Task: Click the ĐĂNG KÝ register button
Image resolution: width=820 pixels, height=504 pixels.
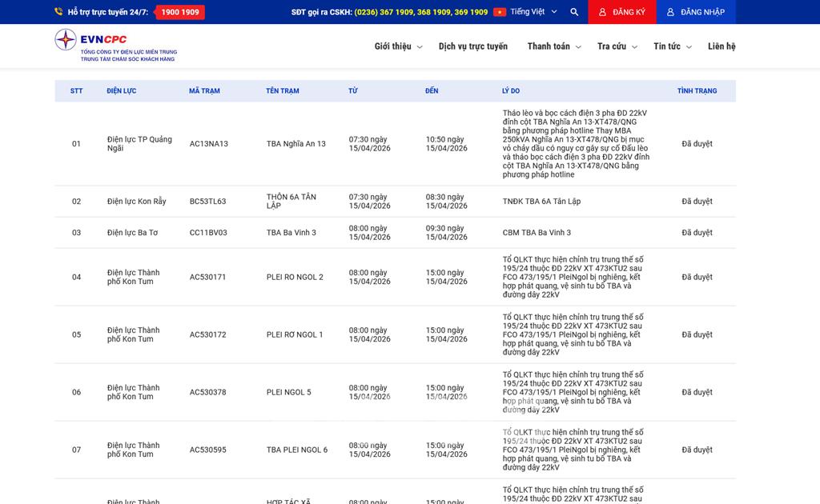Action: (x=622, y=12)
